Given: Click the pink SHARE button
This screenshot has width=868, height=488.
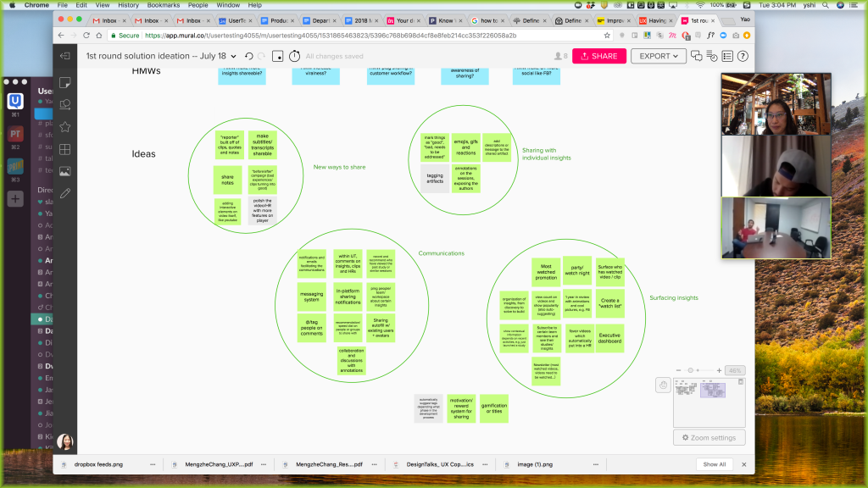Looking at the screenshot, I should [x=599, y=56].
